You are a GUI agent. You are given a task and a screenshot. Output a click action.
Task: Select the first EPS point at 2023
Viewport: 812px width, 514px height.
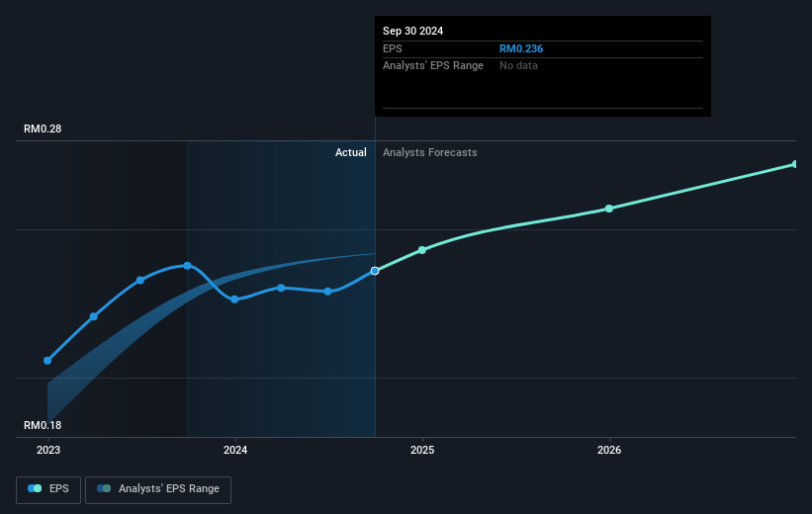coord(47,360)
